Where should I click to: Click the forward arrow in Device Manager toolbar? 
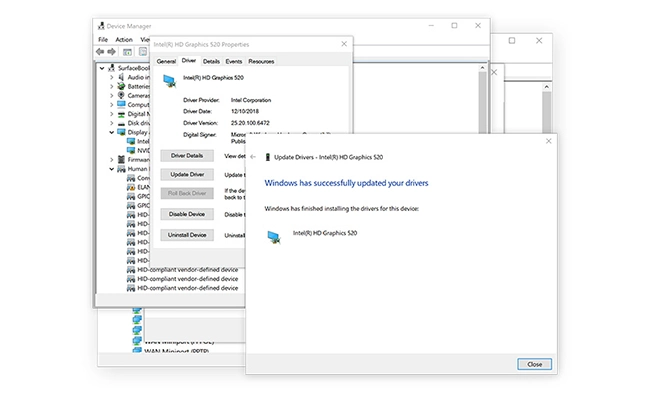tap(111, 51)
